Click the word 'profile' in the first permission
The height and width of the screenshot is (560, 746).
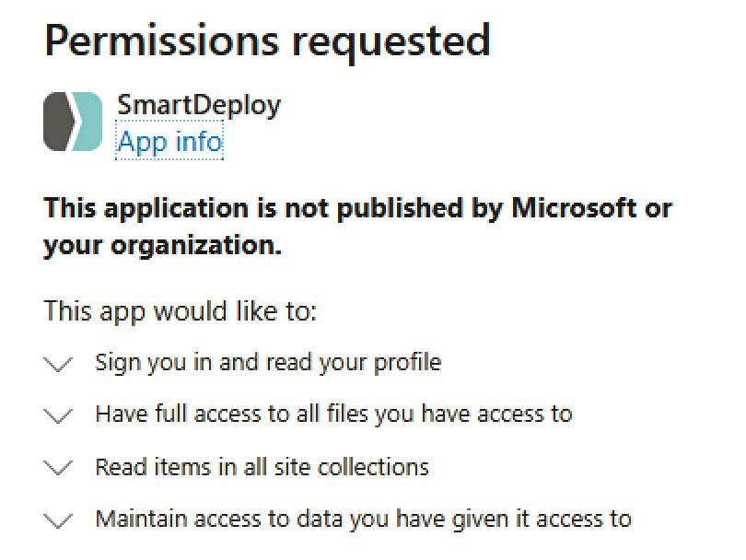click(x=408, y=363)
